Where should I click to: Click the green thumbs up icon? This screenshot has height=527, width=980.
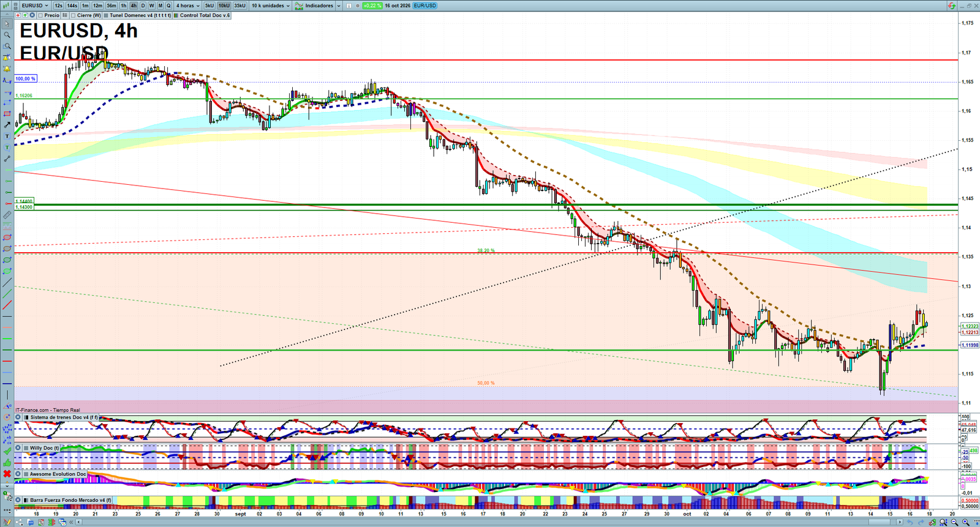[7, 463]
